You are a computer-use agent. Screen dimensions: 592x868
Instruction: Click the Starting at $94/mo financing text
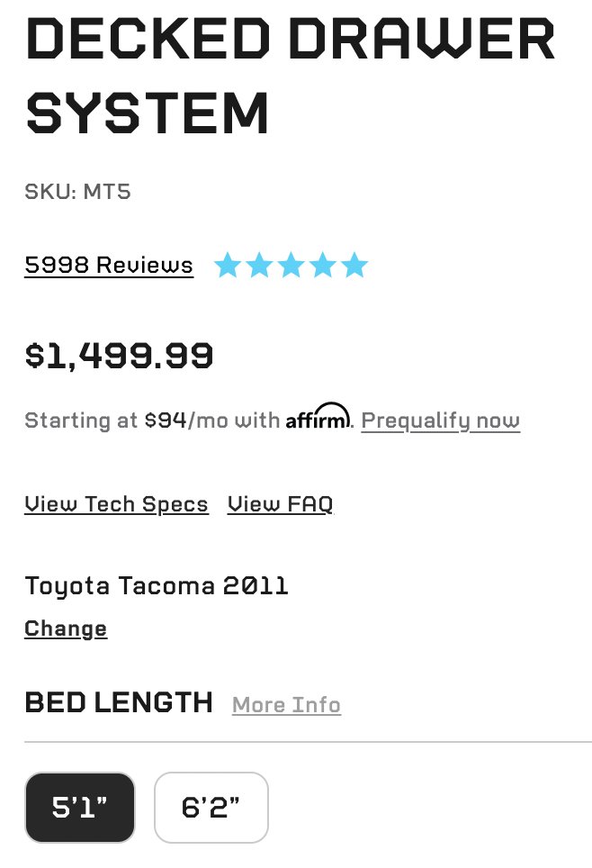pos(152,420)
